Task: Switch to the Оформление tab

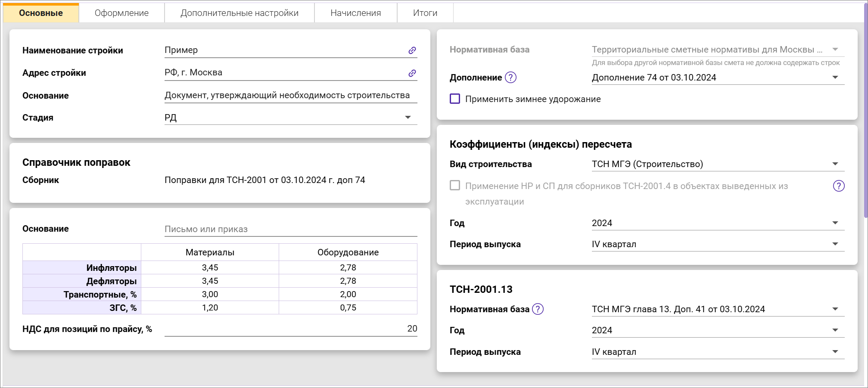Action: pyautogui.click(x=121, y=13)
